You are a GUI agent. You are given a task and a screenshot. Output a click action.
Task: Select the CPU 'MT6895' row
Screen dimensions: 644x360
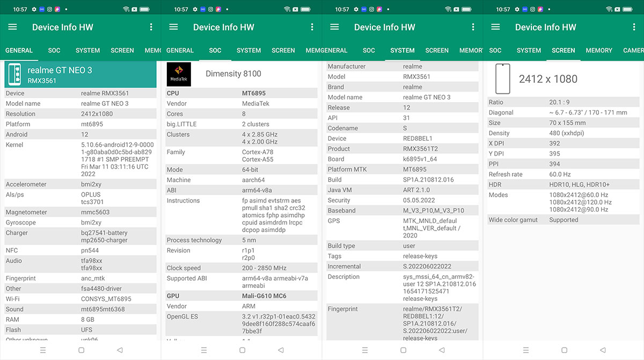(241, 93)
